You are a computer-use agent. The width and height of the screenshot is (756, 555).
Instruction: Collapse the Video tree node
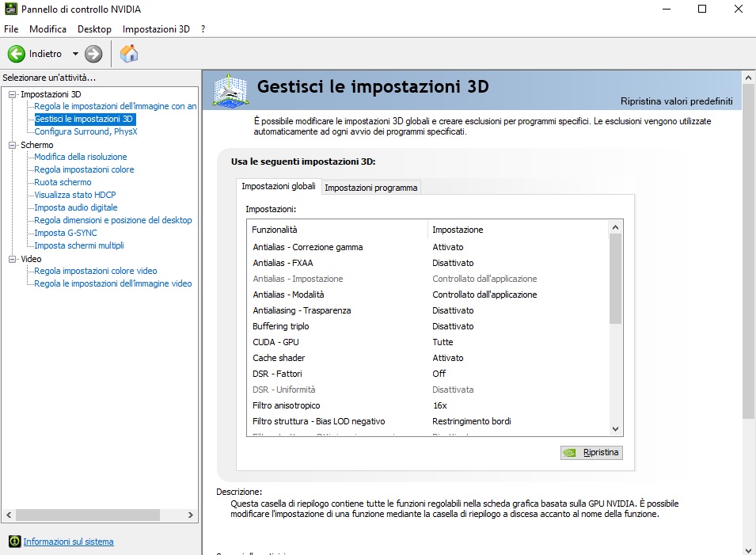point(13,260)
